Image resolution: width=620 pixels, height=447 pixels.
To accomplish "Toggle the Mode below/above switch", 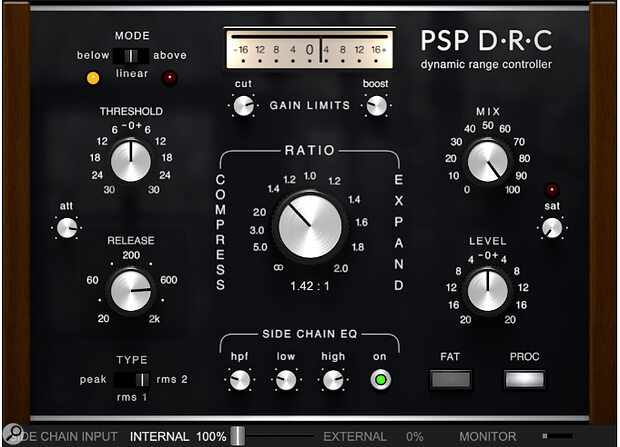I will (x=131, y=56).
